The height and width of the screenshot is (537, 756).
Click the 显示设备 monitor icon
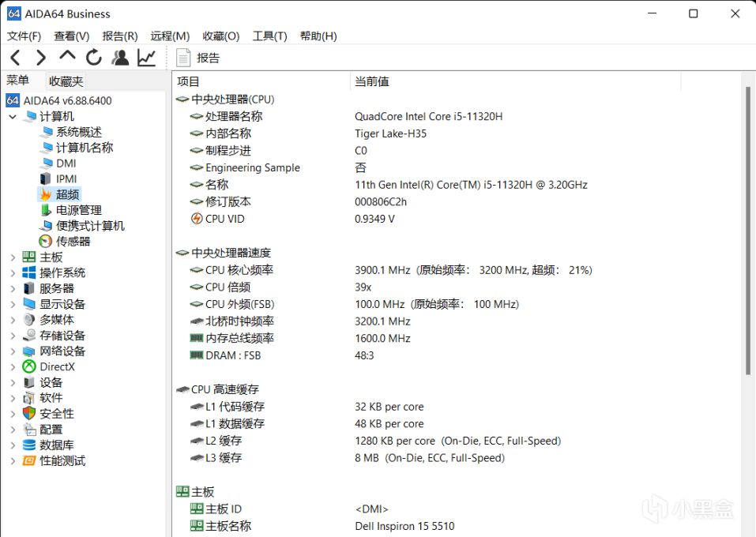(29, 304)
